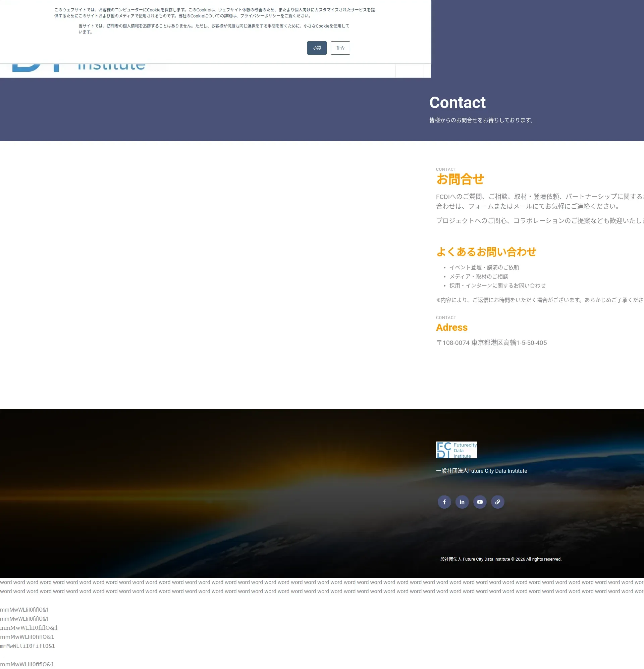Open the LinkedIn profile icon
644x669 pixels.
tap(462, 502)
